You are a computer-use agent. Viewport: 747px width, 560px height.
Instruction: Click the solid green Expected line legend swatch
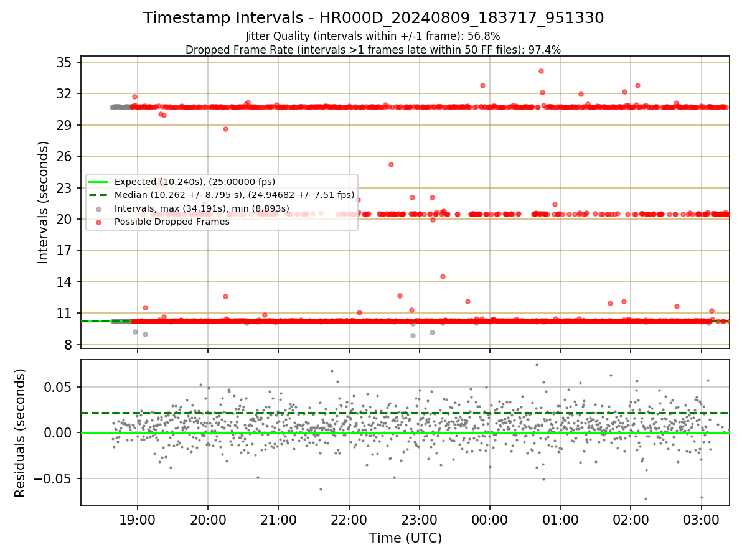pos(98,182)
